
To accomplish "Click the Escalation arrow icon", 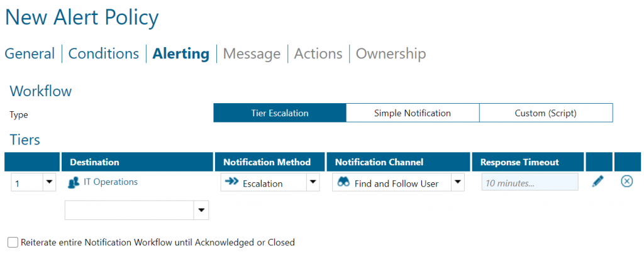I will point(231,183).
